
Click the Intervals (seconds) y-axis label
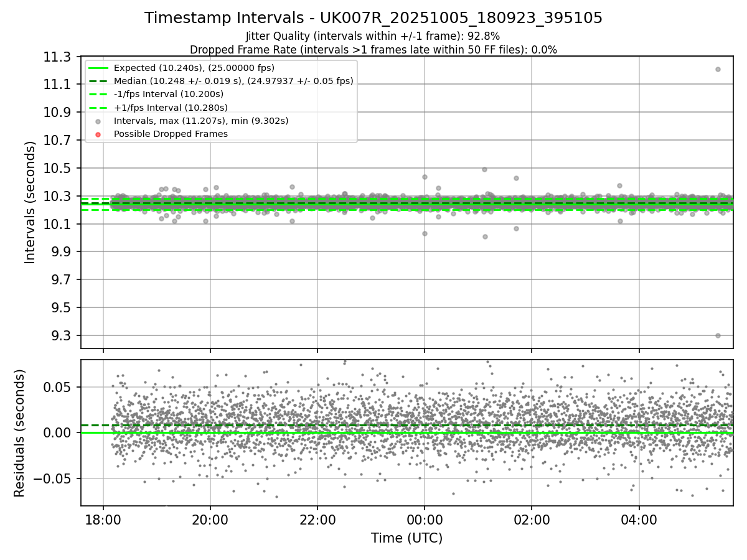pos(31,202)
